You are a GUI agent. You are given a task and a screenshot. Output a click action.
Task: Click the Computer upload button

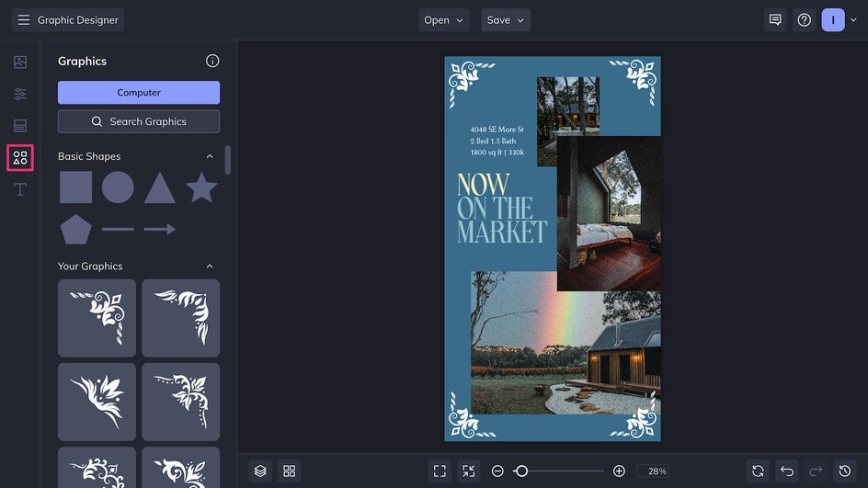[139, 93]
